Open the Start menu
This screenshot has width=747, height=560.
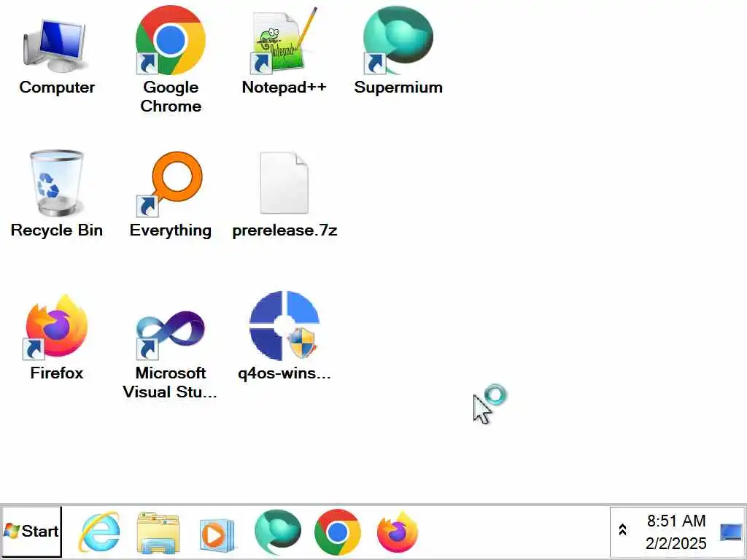pyautogui.click(x=31, y=532)
